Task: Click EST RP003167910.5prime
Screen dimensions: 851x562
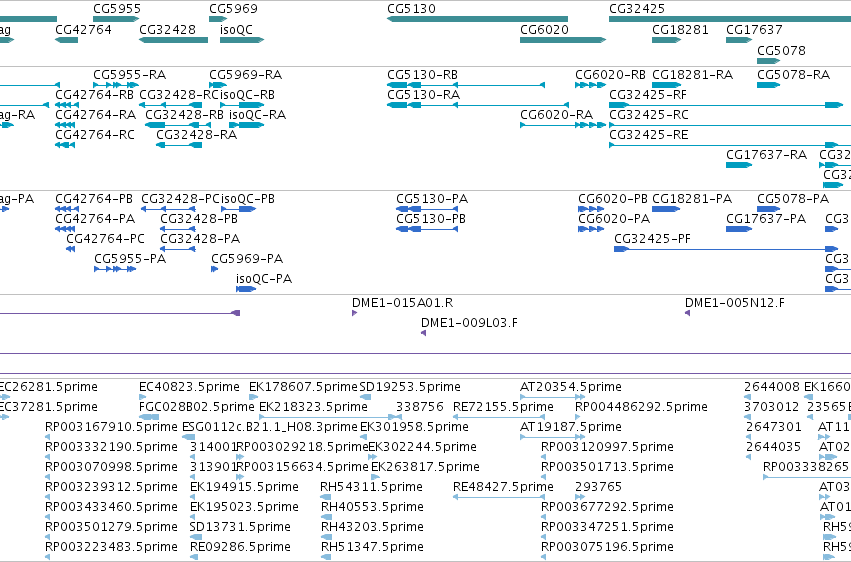Action: (111, 427)
